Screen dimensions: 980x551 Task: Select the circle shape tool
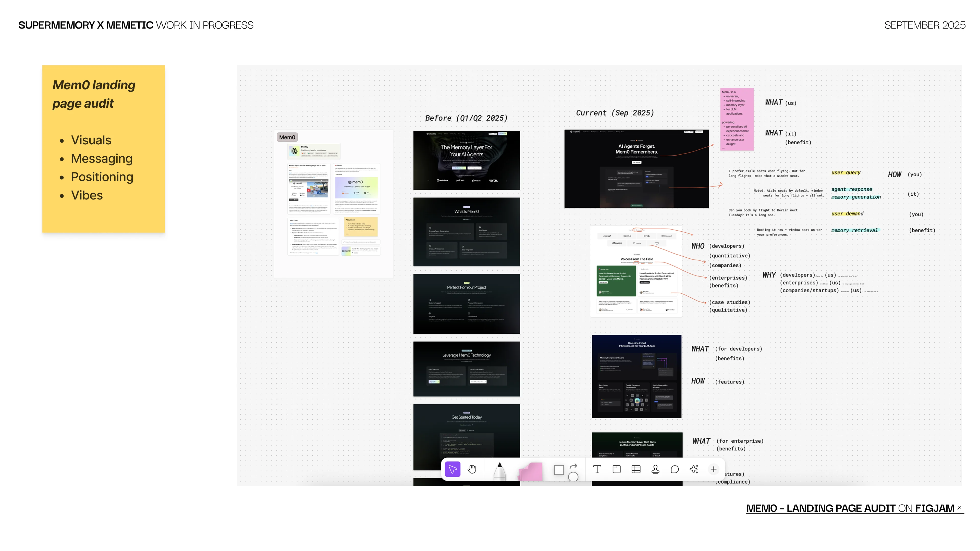tap(573, 477)
